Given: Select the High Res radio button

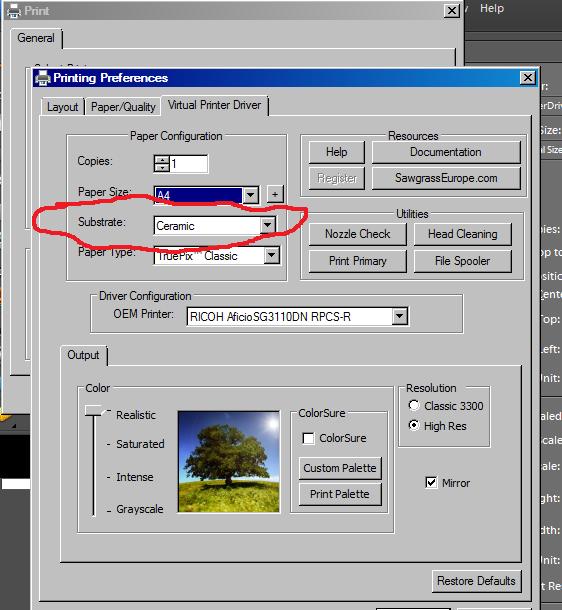Looking at the screenshot, I should [414, 425].
